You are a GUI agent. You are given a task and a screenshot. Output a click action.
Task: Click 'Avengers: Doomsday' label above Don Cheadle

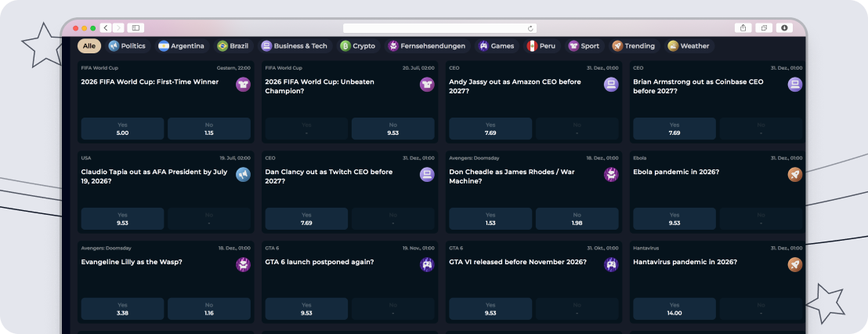tap(474, 158)
